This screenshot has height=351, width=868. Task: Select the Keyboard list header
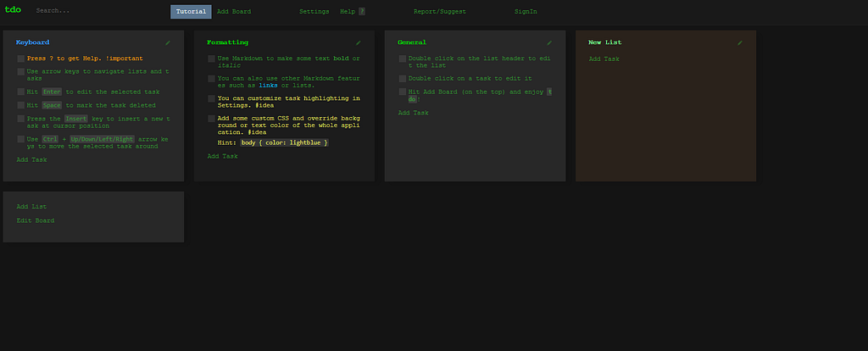[x=33, y=42]
